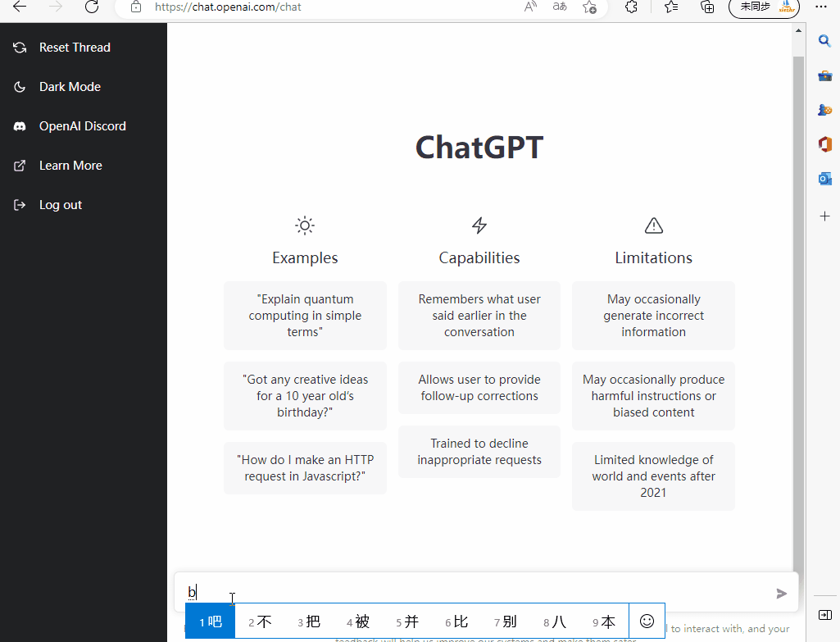Image resolution: width=840 pixels, height=642 pixels.
Task: Open the sidebar Microsoft Office icon
Action: click(x=824, y=144)
